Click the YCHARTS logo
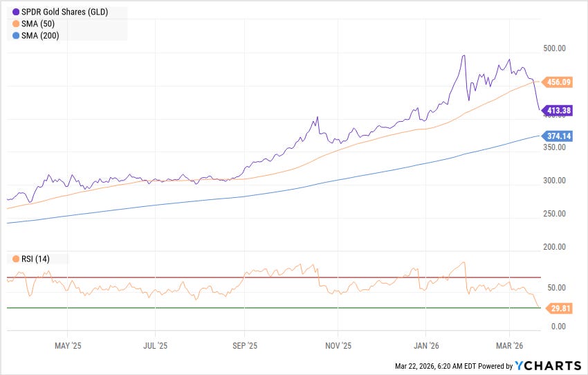The height and width of the screenshot is (375, 588). 548,366
